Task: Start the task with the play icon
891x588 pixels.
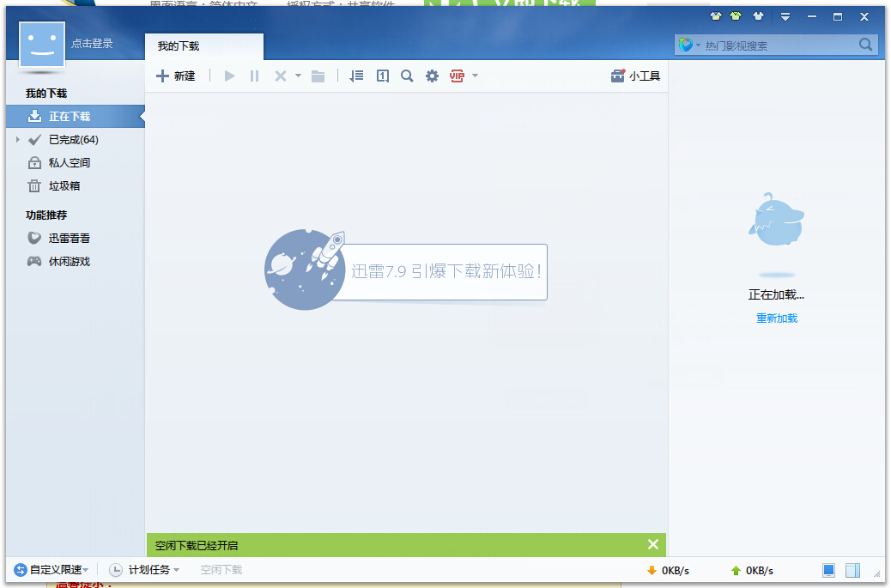Action: point(229,76)
